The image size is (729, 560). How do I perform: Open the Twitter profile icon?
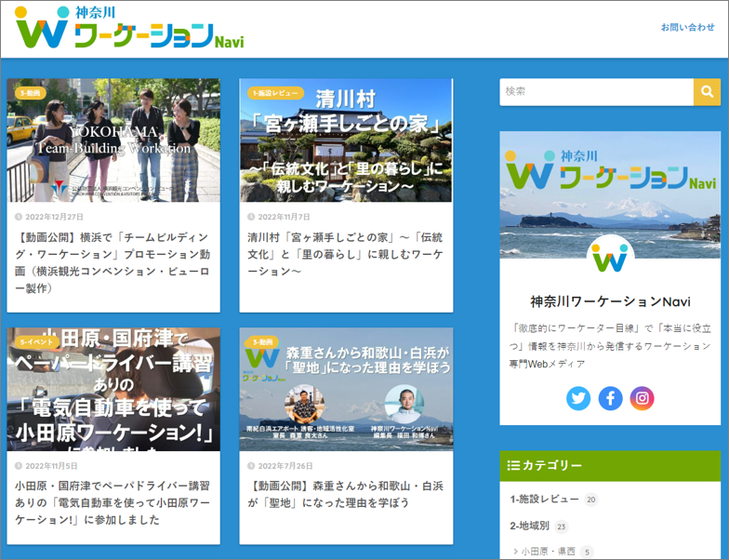coord(578,398)
